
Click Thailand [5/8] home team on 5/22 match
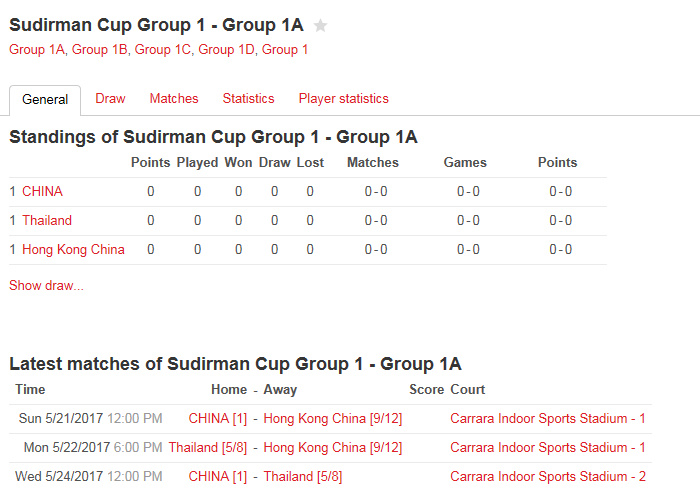pos(207,448)
